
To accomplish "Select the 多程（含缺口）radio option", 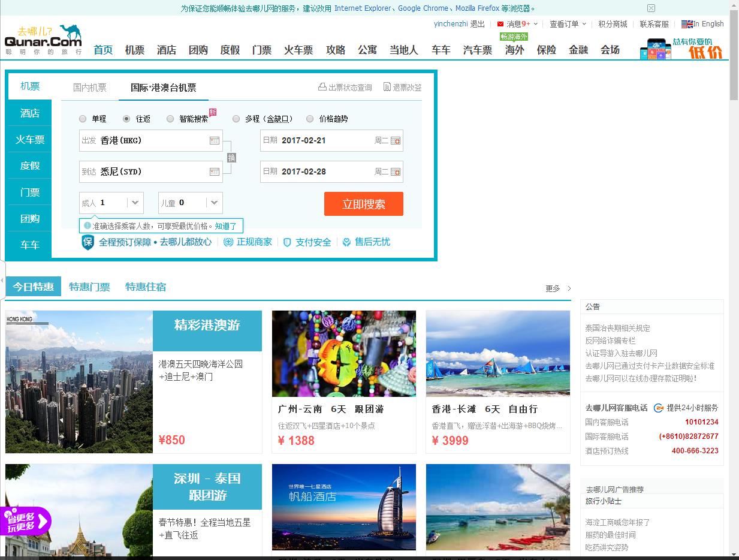I will pos(236,119).
